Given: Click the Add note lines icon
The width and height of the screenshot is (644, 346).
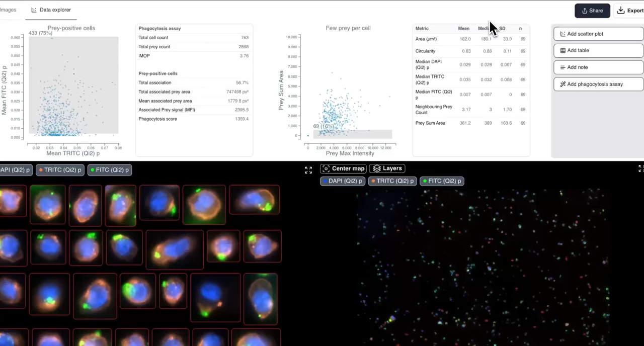Looking at the screenshot, I should click(x=562, y=67).
